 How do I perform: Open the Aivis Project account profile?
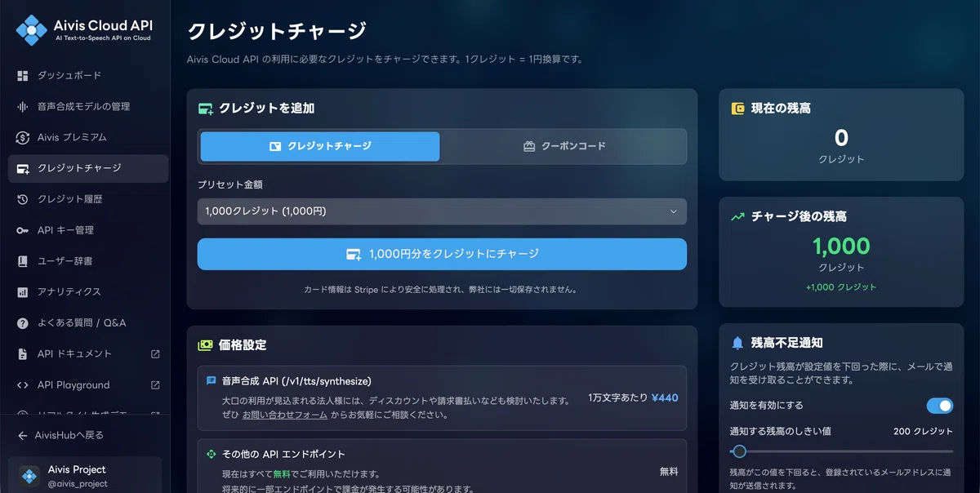[85, 476]
